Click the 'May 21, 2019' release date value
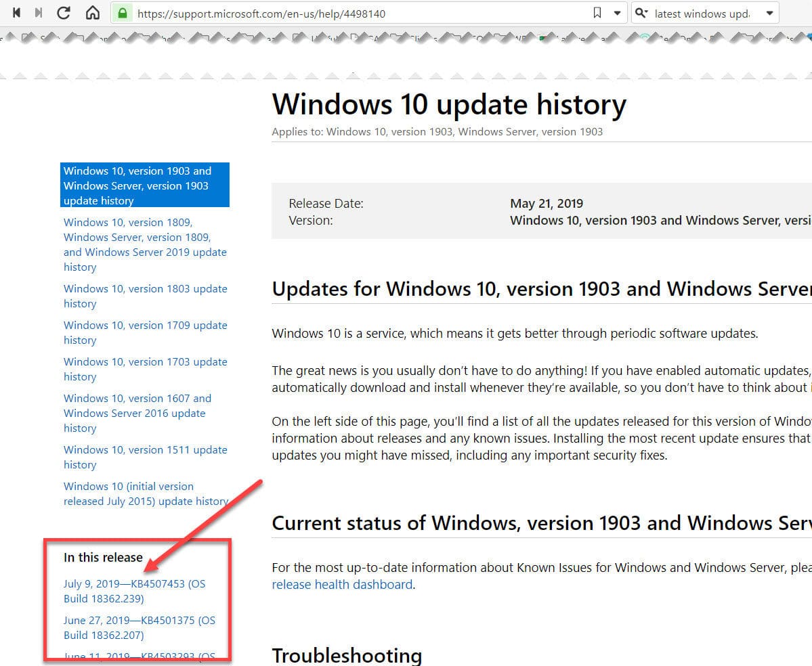 [x=547, y=203]
